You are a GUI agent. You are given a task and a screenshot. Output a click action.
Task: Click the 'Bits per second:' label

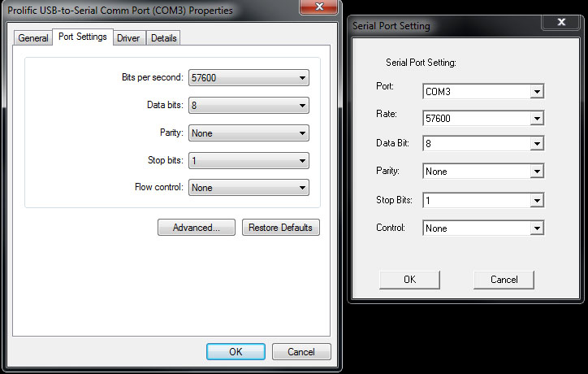[x=152, y=77]
